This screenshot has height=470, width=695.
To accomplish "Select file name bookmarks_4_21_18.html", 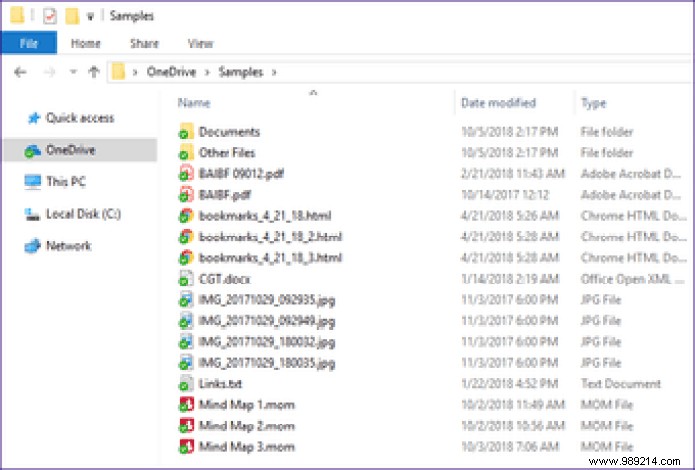I will [x=265, y=216].
